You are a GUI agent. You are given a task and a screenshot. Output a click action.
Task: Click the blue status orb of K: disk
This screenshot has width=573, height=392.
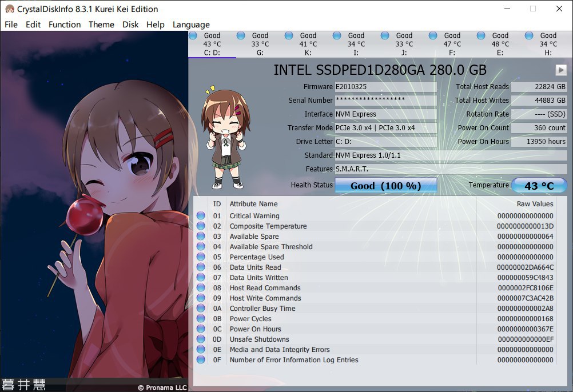pos(289,35)
